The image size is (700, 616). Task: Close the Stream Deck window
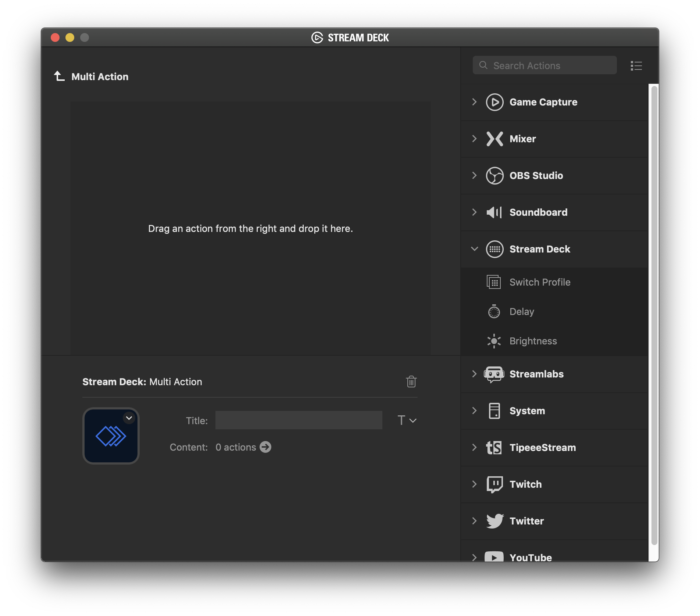click(x=55, y=37)
